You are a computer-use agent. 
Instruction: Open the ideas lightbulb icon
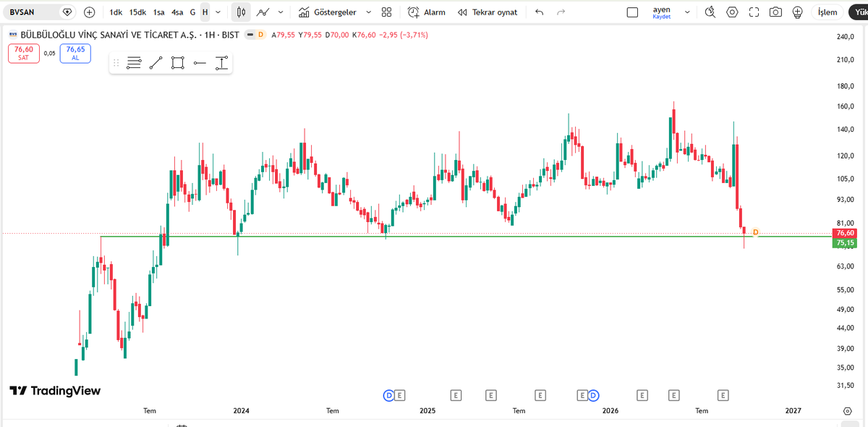click(x=798, y=12)
